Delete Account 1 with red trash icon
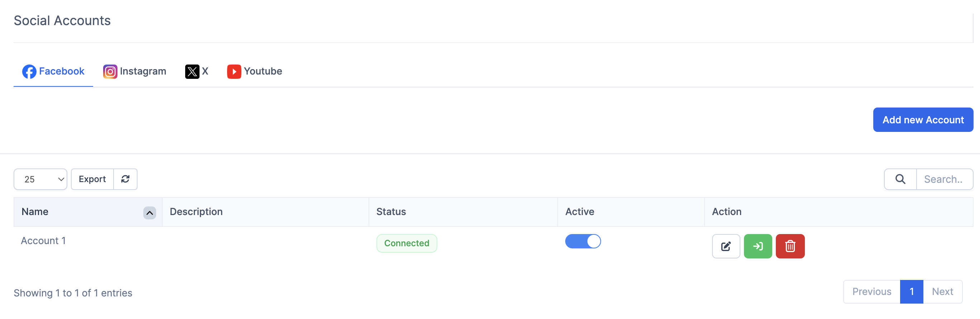 click(790, 246)
